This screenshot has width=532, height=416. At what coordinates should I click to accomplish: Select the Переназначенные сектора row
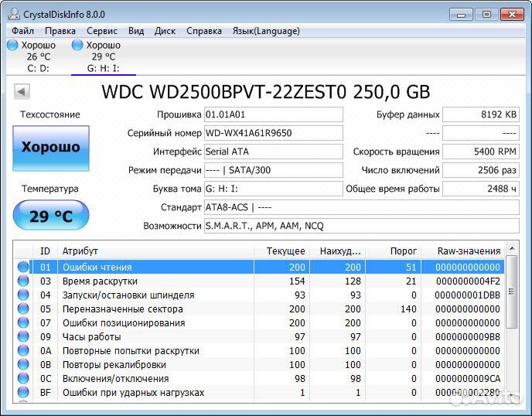tap(260, 309)
